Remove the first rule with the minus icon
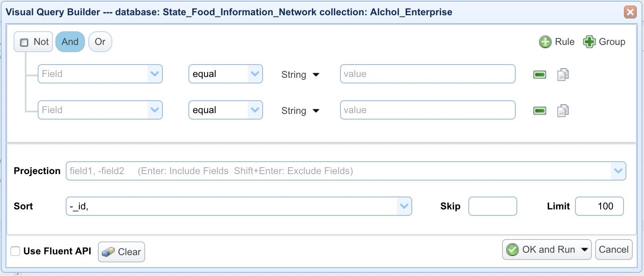 [x=540, y=75]
